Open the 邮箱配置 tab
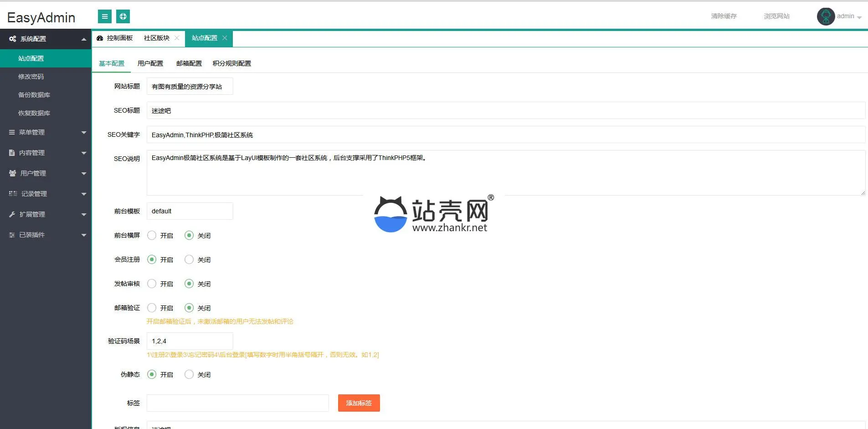The image size is (868, 429). [189, 63]
